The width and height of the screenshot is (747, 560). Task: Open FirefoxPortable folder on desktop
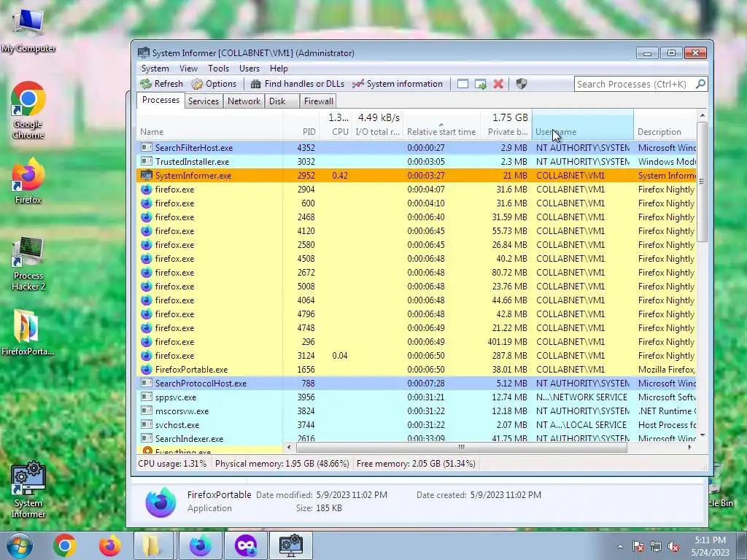click(x=27, y=332)
